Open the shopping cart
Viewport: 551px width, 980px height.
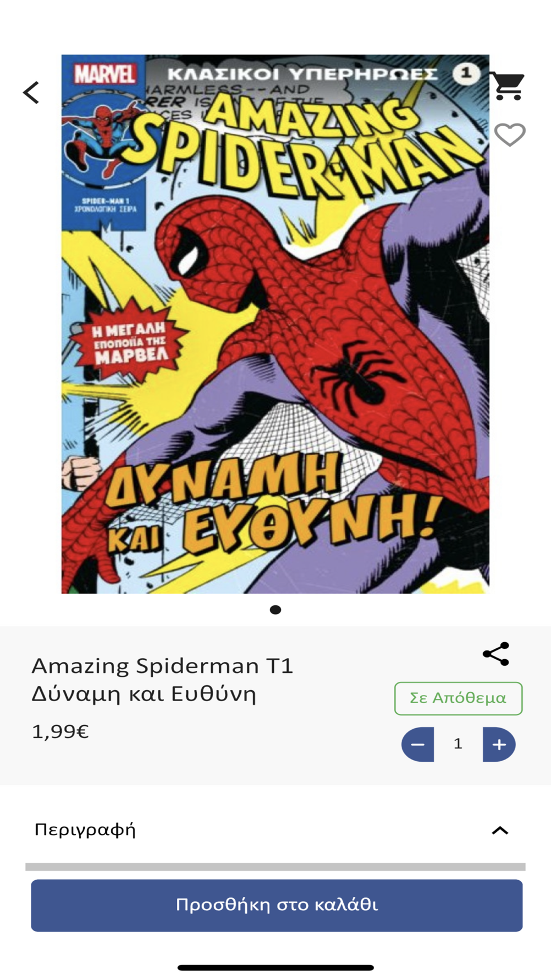507,86
